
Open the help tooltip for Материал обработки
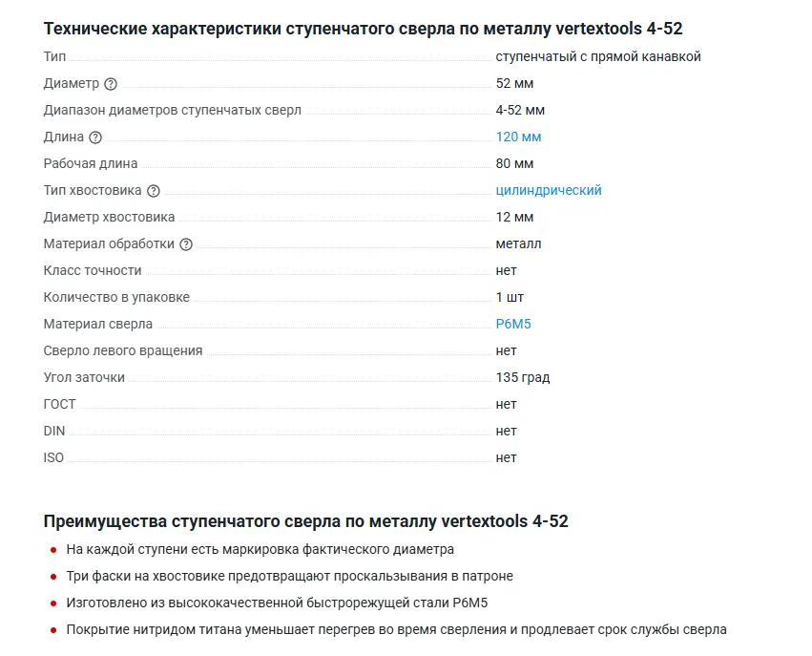click(186, 244)
